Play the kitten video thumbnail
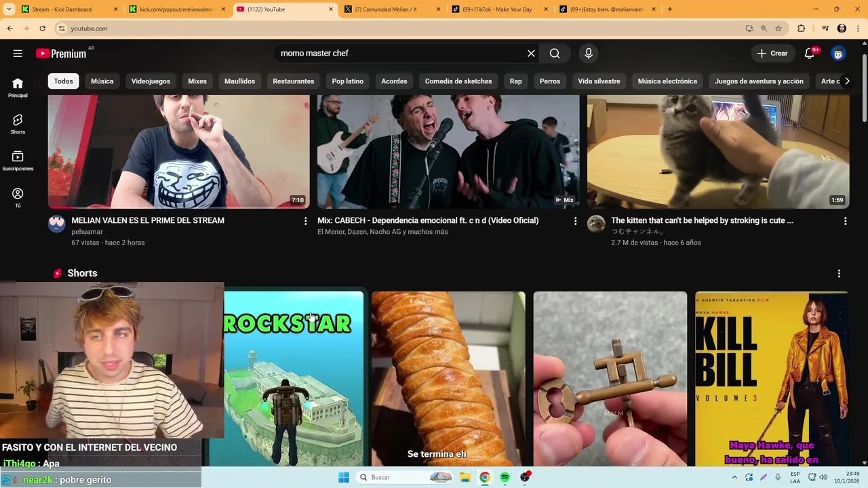Image resolution: width=868 pixels, height=488 pixels. 718,152
